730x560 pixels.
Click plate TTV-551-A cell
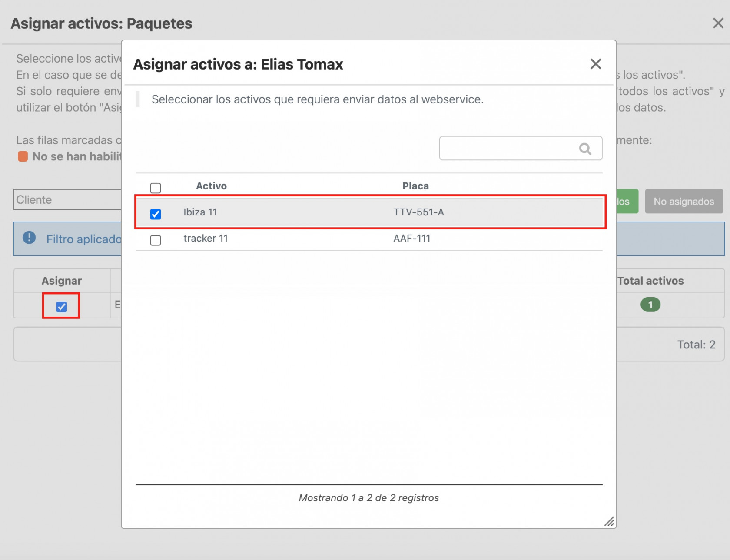pos(418,212)
